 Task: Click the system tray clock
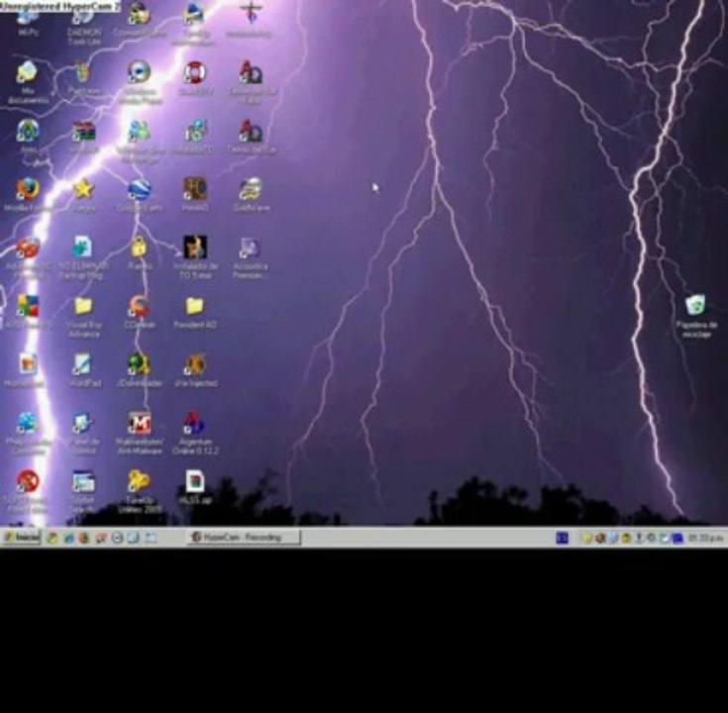click(705, 538)
